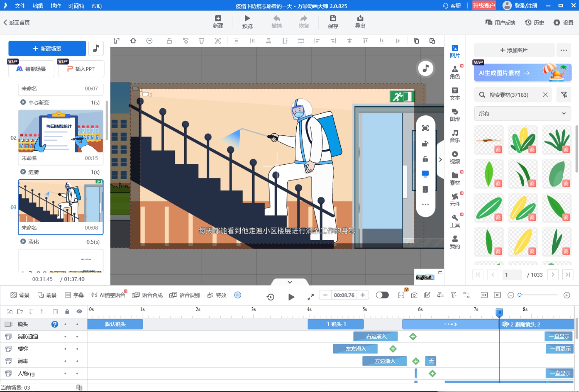
Task: Open the 时间轴 menu
Action: (x=76, y=6)
